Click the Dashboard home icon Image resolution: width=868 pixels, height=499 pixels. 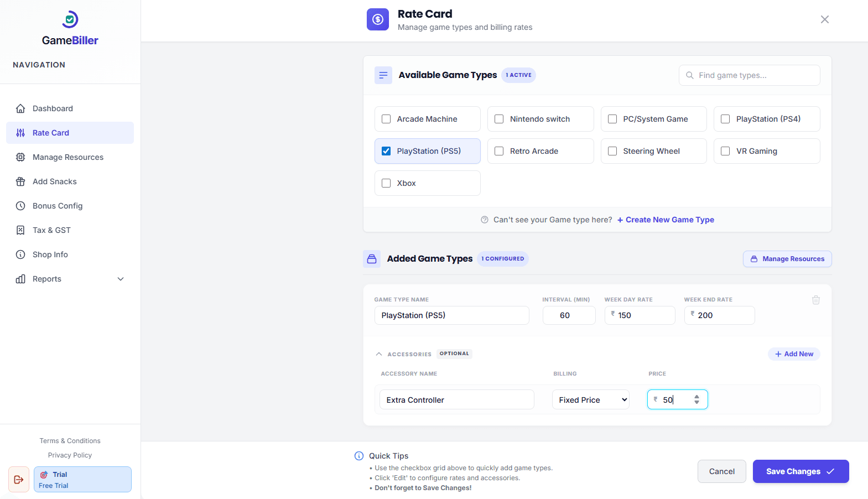pyautogui.click(x=20, y=108)
